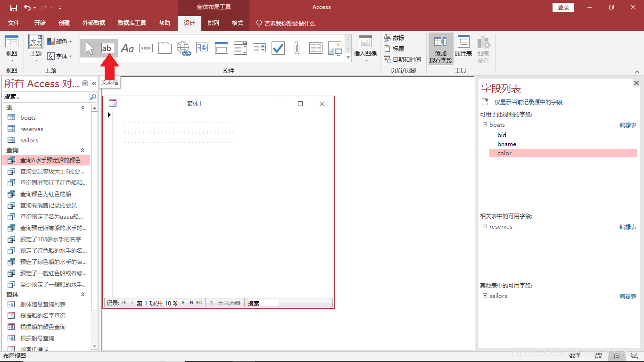
Task: Customize the quick access toolbar dropdown
Action: 60,8
